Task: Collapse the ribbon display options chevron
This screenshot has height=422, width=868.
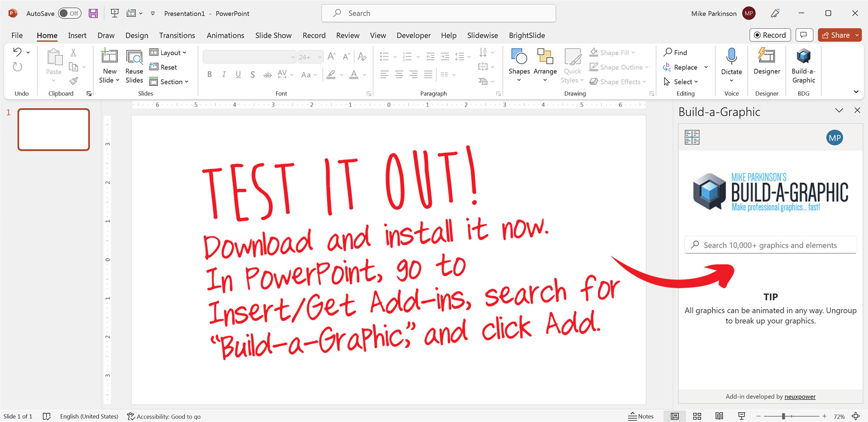Action: pyautogui.click(x=856, y=92)
